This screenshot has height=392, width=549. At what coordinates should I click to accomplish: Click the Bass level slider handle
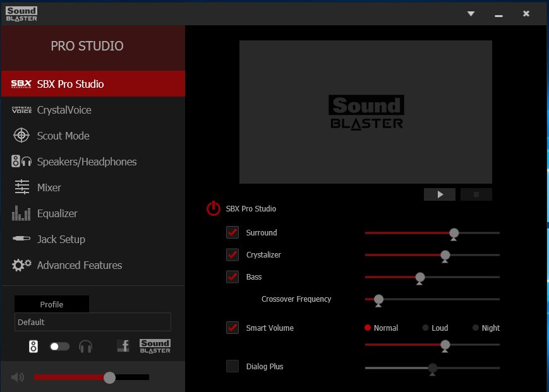click(x=419, y=277)
